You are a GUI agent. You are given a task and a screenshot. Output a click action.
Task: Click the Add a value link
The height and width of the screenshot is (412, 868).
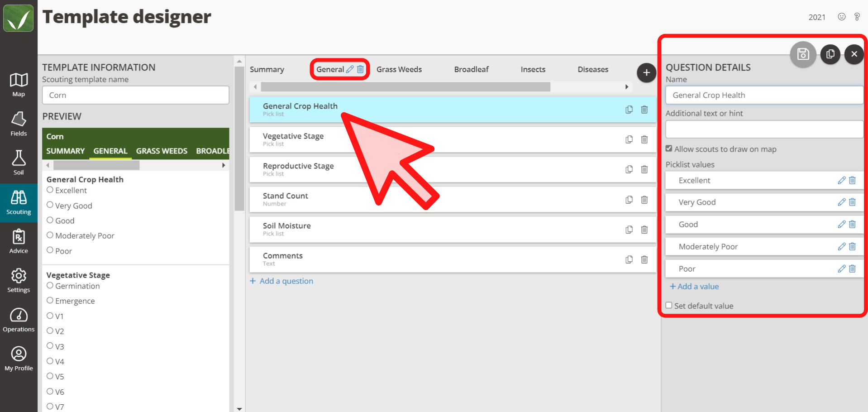(694, 286)
